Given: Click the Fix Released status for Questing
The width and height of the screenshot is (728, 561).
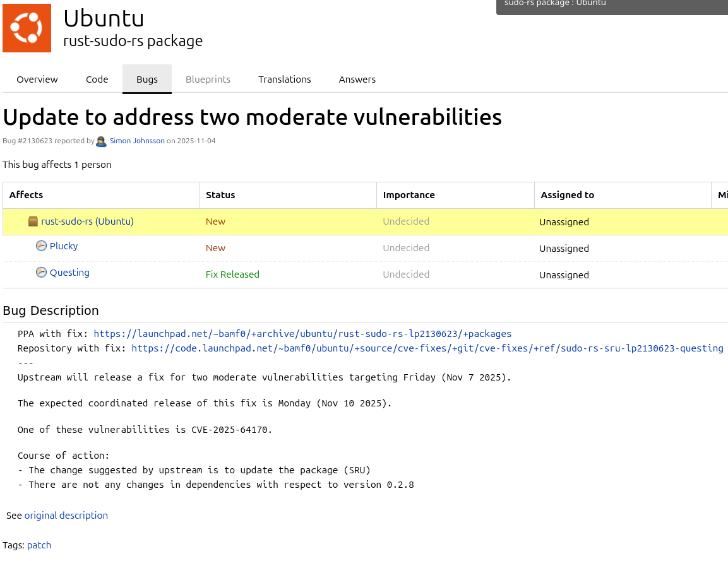Looking at the screenshot, I should click(232, 275).
